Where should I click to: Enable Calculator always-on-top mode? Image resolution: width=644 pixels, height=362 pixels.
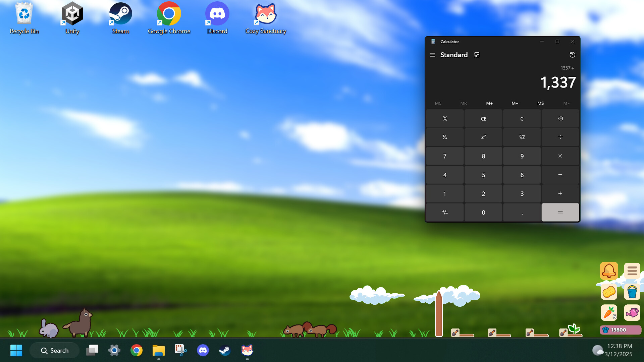point(477,55)
